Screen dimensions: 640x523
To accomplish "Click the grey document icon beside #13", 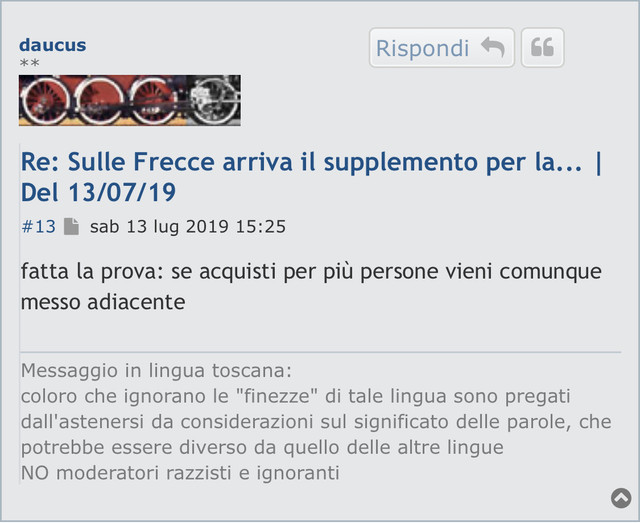I will [71, 227].
